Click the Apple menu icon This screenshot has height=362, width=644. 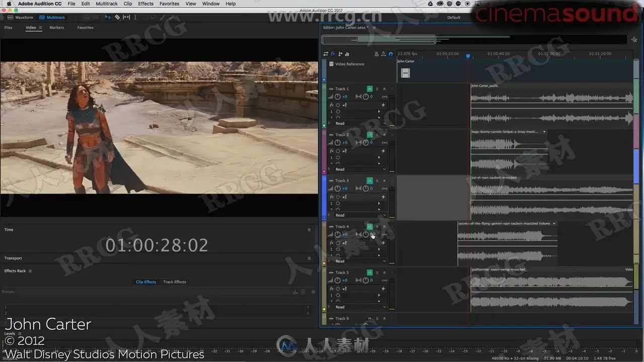pyautogui.click(x=9, y=4)
